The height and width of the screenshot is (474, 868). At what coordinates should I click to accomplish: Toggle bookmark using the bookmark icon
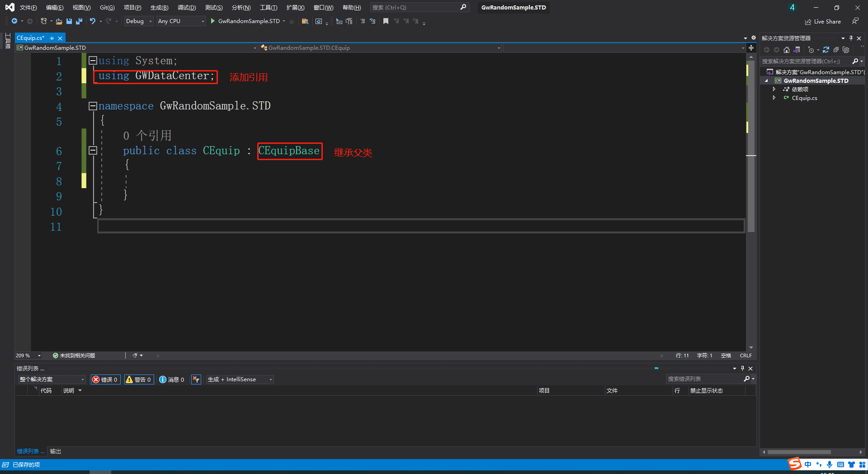(x=386, y=21)
